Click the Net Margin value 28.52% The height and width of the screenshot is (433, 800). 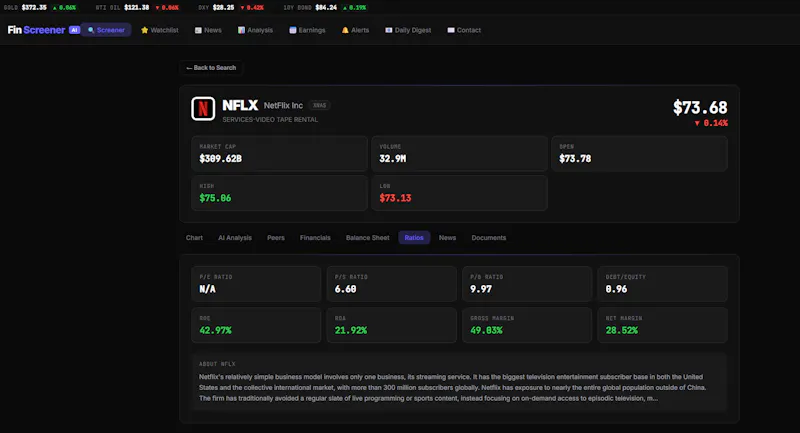pyautogui.click(x=621, y=330)
